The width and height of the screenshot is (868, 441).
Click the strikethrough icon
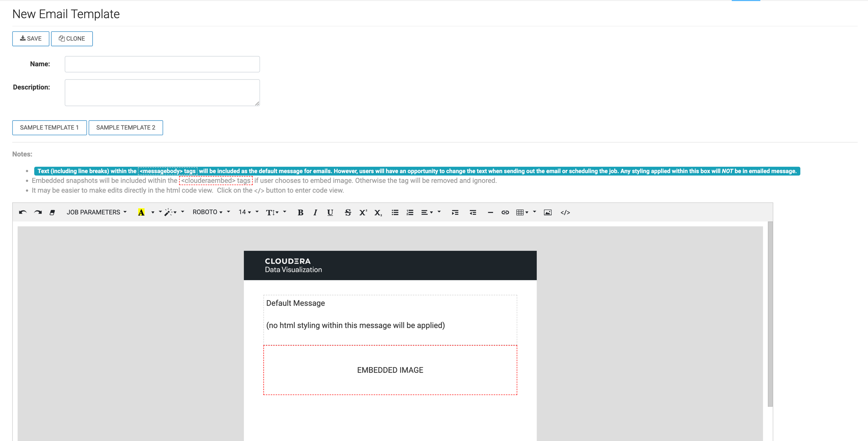coord(348,213)
